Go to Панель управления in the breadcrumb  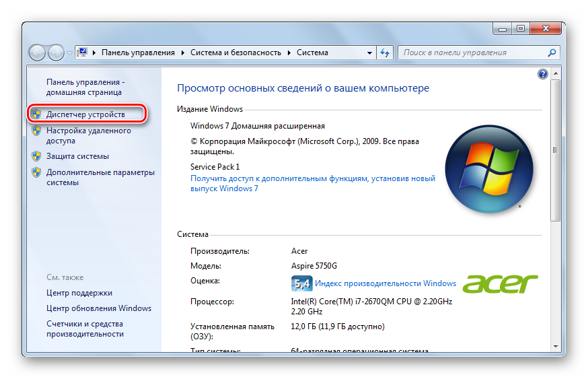coord(138,53)
